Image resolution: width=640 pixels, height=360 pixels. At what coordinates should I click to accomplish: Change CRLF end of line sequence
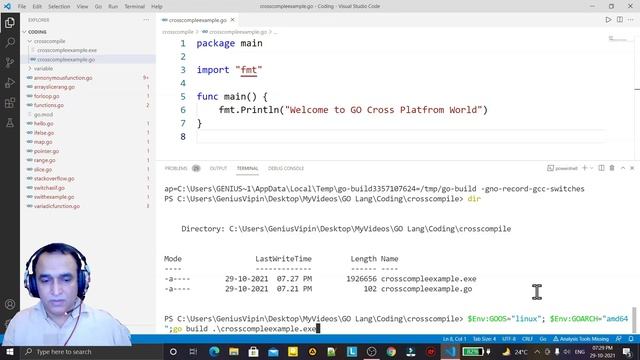pos(527,339)
